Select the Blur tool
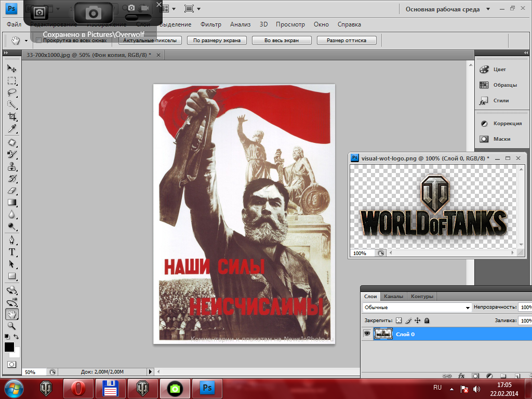Image resolution: width=532 pixels, height=399 pixels. tap(12, 215)
